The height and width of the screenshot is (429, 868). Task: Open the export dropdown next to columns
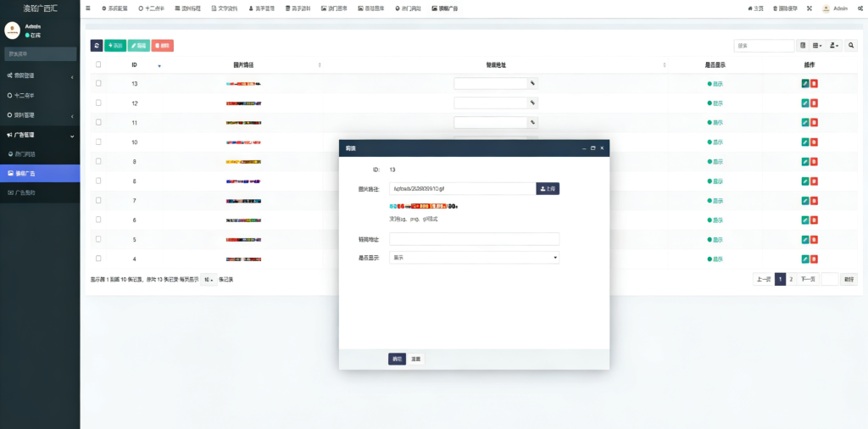[x=834, y=46]
